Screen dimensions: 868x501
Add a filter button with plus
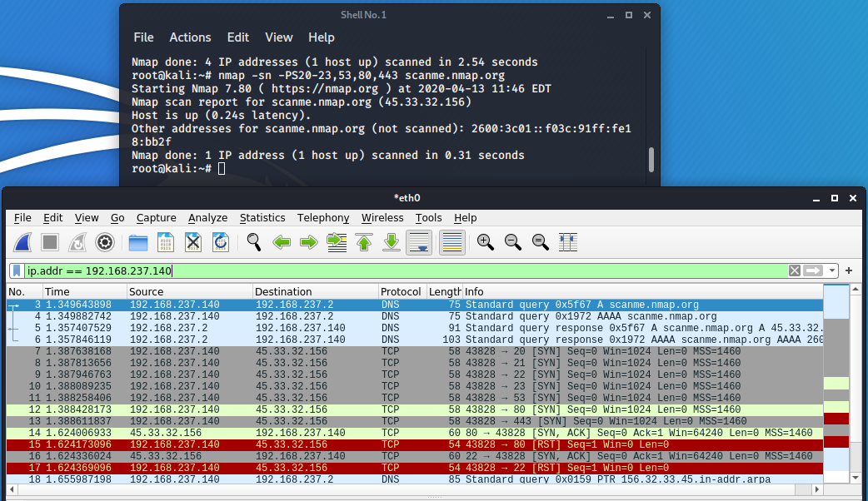tap(849, 270)
